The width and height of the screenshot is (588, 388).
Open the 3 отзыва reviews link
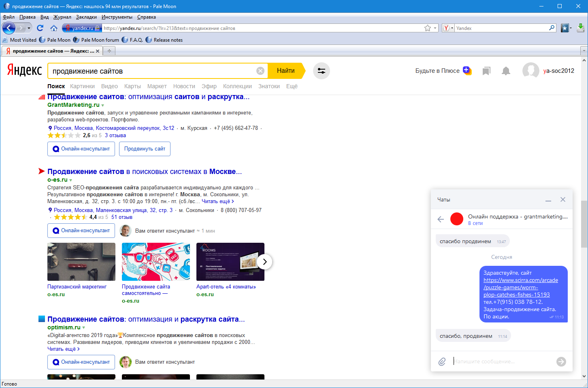point(115,136)
